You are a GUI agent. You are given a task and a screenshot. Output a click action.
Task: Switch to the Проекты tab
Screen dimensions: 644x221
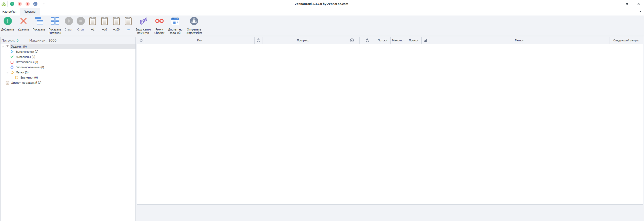point(30,12)
